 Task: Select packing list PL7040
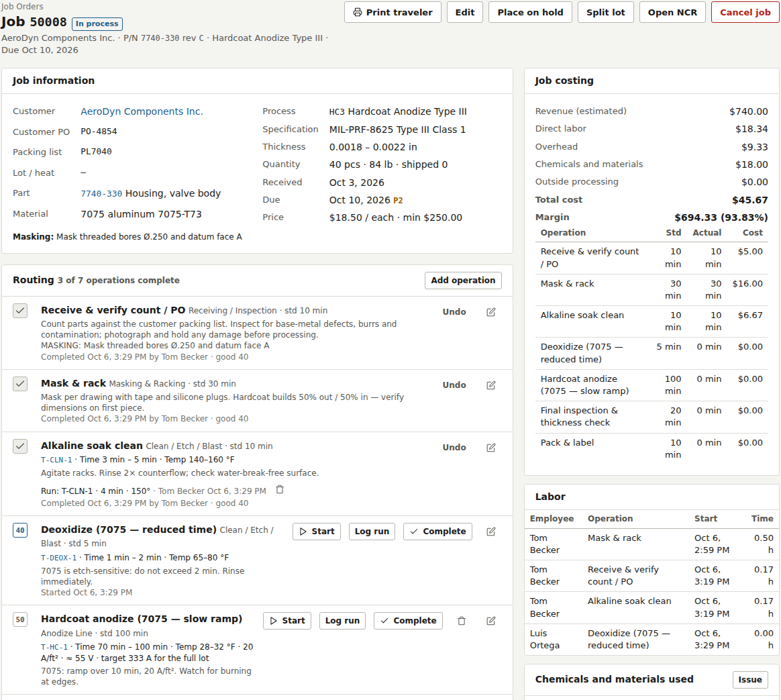(x=96, y=152)
